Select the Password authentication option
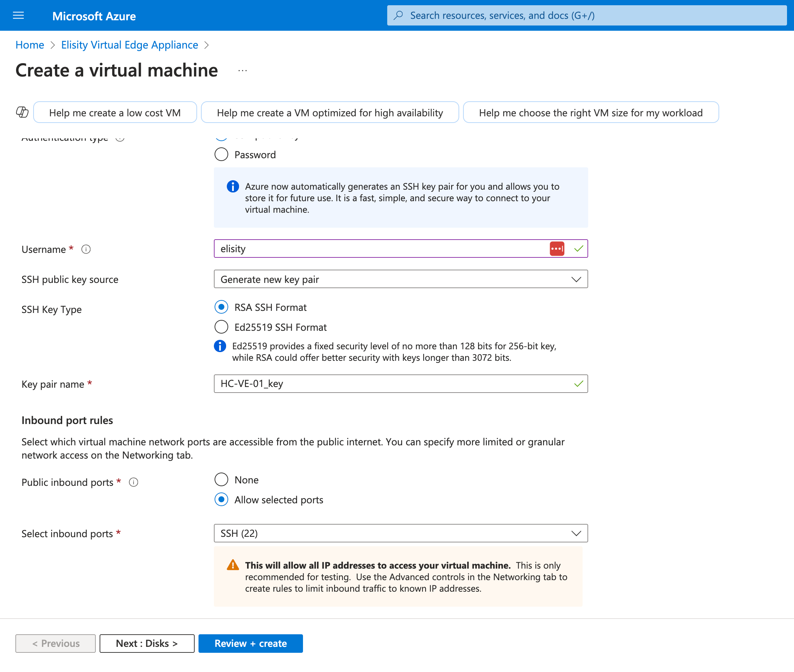 point(222,155)
